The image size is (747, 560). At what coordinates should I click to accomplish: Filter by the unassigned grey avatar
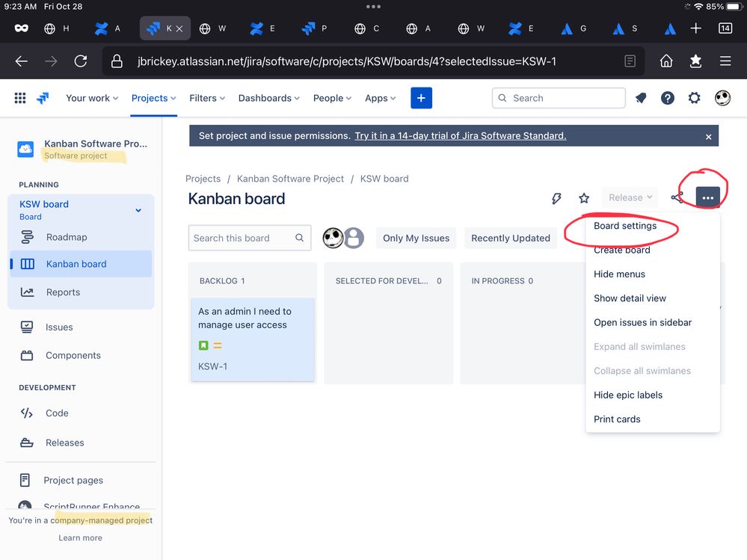354,238
